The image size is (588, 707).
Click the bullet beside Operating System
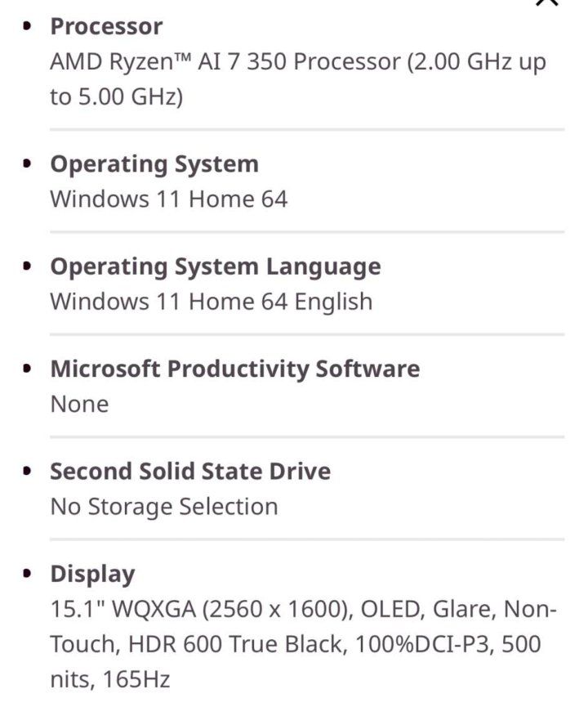29,163
